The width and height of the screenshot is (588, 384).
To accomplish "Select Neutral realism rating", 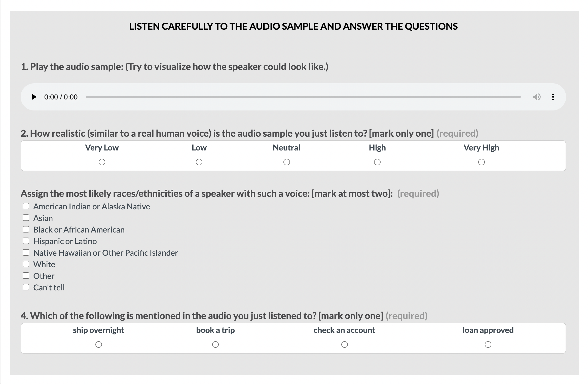I will pyautogui.click(x=287, y=162).
